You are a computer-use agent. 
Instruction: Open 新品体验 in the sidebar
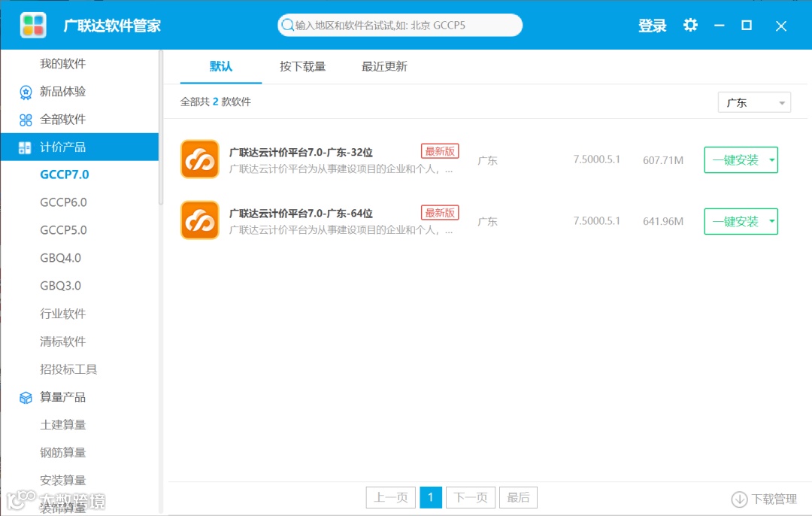point(62,92)
